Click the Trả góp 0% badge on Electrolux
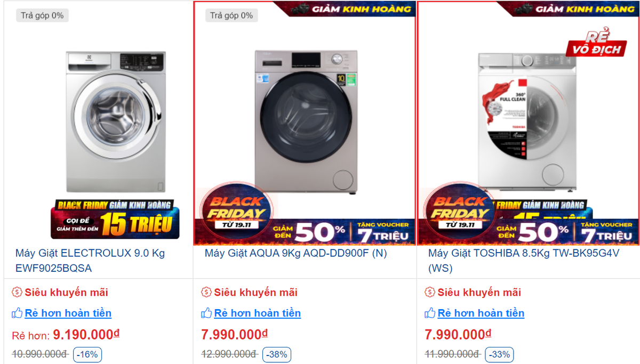The image size is (640, 364). [42, 15]
